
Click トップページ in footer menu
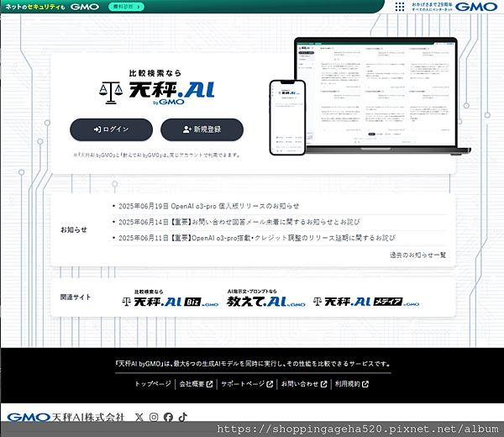point(153,384)
